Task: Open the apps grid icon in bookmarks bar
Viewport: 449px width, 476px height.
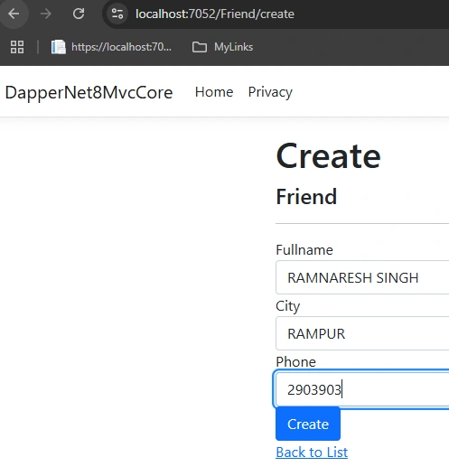Action: (17, 47)
